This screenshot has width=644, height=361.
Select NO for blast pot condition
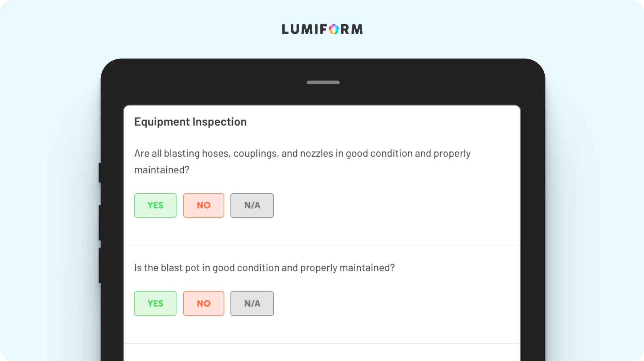coord(204,303)
